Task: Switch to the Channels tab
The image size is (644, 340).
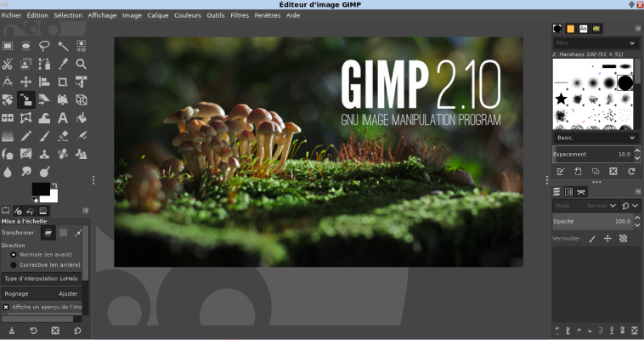Action: tap(569, 191)
